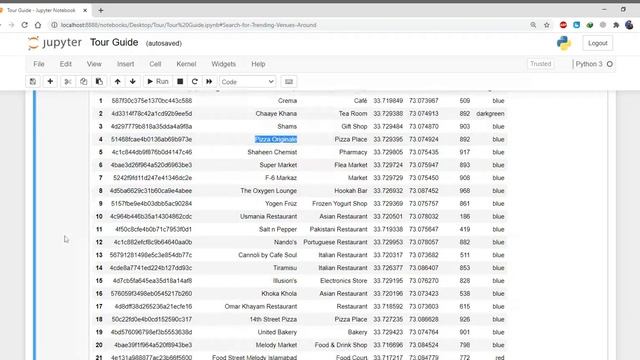640x360 pixels.
Task: Open the Cell menu
Action: (x=155, y=64)
